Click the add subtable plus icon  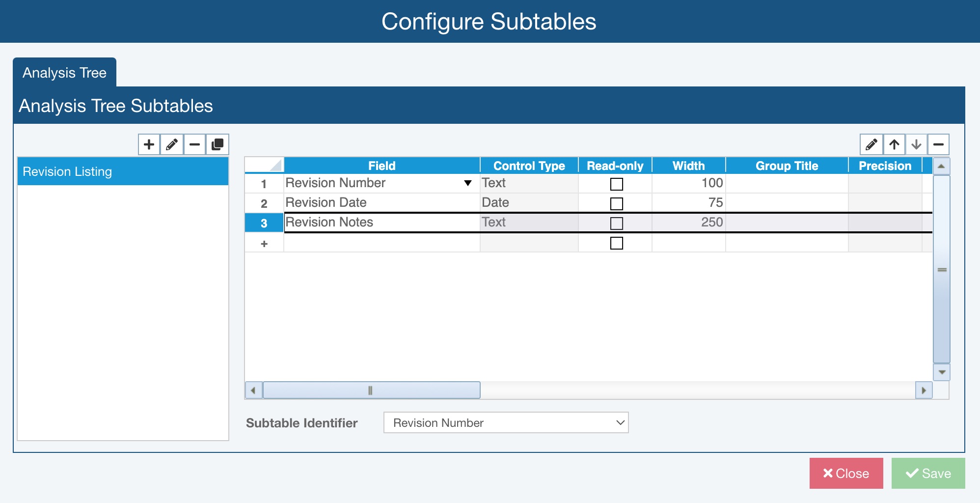pos(149,144)
